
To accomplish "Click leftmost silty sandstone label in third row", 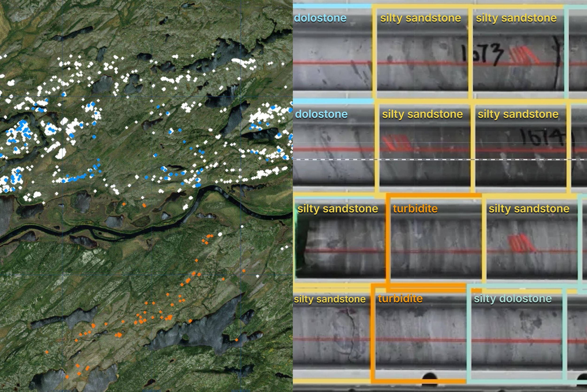I will (x=338, y=209).
